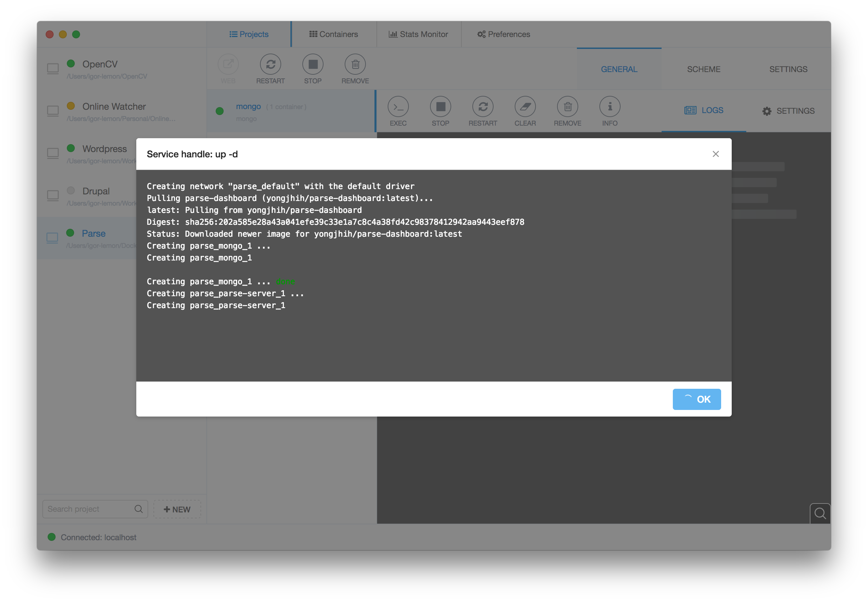Click the container REMOVE trash icon
This screenshot has width=868, height=603.
click(567, 106)
